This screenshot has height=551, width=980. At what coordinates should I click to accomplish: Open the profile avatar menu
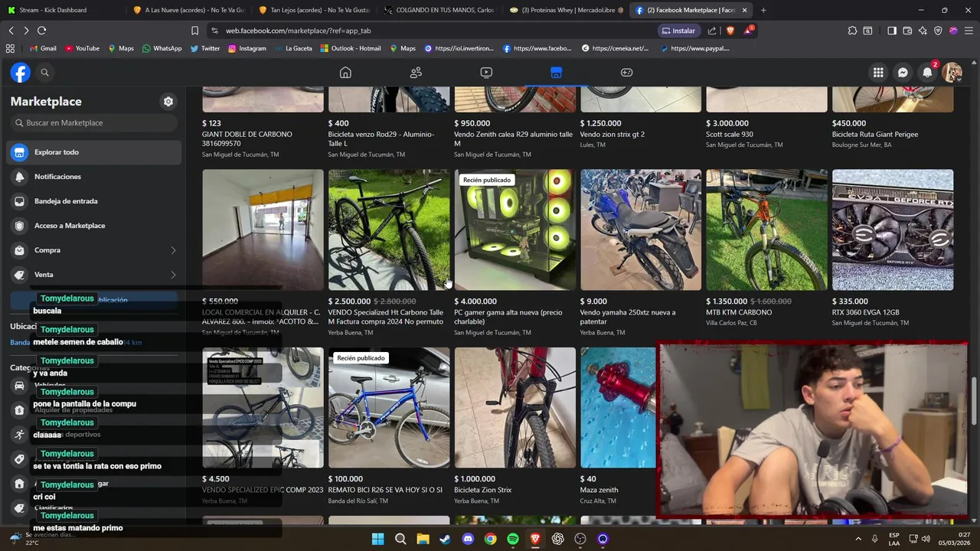click(952, 73)
